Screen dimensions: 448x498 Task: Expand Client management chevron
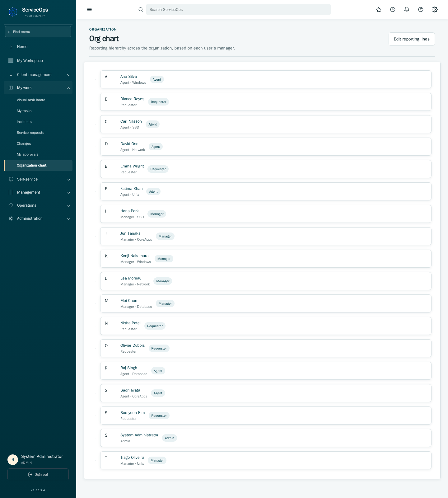tap(69, 75)
